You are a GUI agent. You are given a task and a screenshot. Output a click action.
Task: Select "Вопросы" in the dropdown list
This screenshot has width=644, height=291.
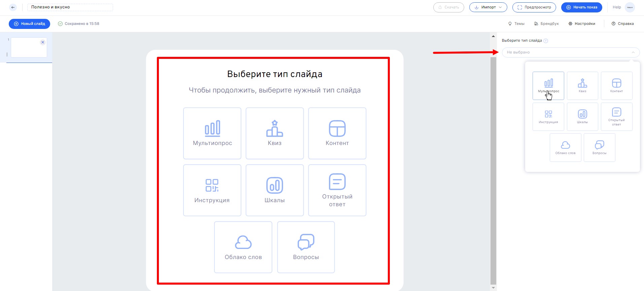pyautogui.click(x=600, y=147)
